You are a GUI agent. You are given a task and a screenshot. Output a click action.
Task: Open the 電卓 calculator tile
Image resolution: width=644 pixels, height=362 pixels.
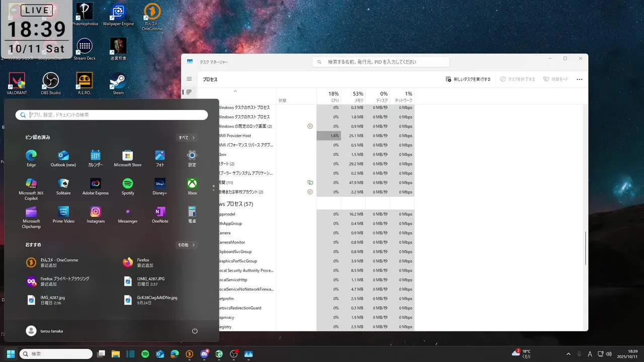(192, 215)
